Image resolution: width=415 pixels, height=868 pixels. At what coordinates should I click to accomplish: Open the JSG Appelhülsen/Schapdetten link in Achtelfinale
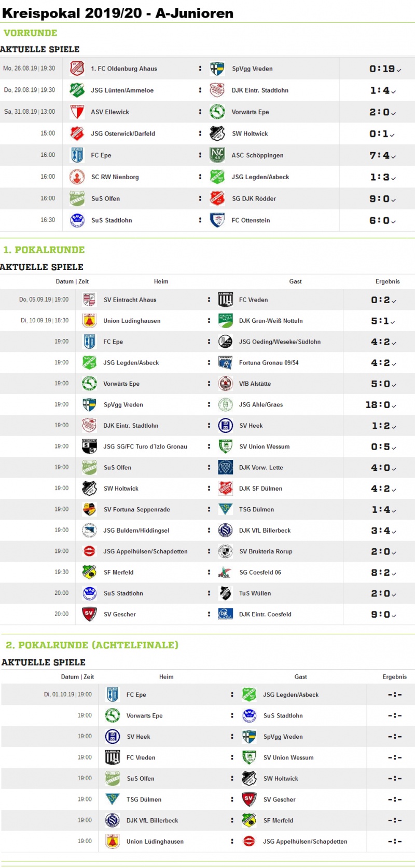[305, 842]
